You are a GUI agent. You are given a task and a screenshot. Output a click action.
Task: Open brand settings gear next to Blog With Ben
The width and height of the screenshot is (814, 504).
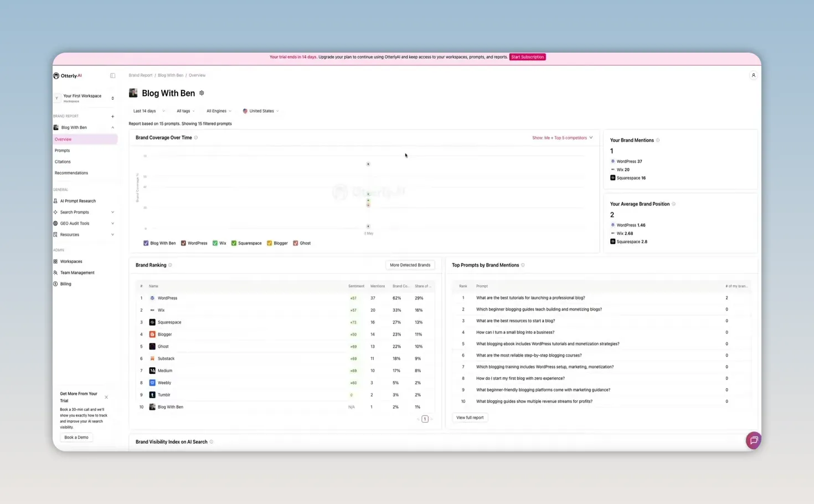[x=202, y=93]
